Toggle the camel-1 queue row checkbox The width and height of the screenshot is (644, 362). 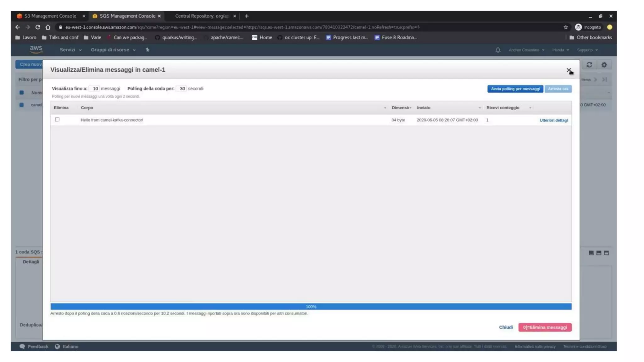(x=21, y=105)
